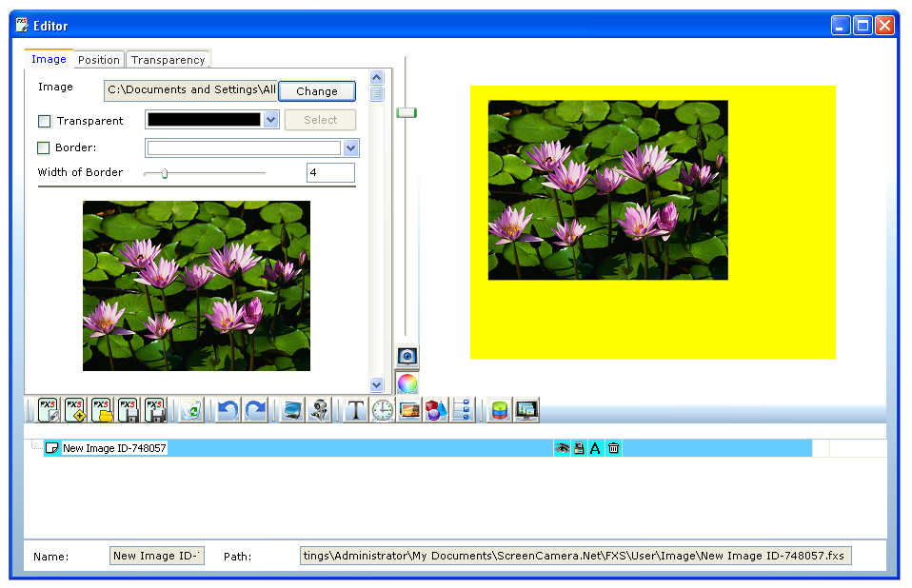912x588 pixels.
Task: Open the Border style dropdown
Action: point(349,147)
